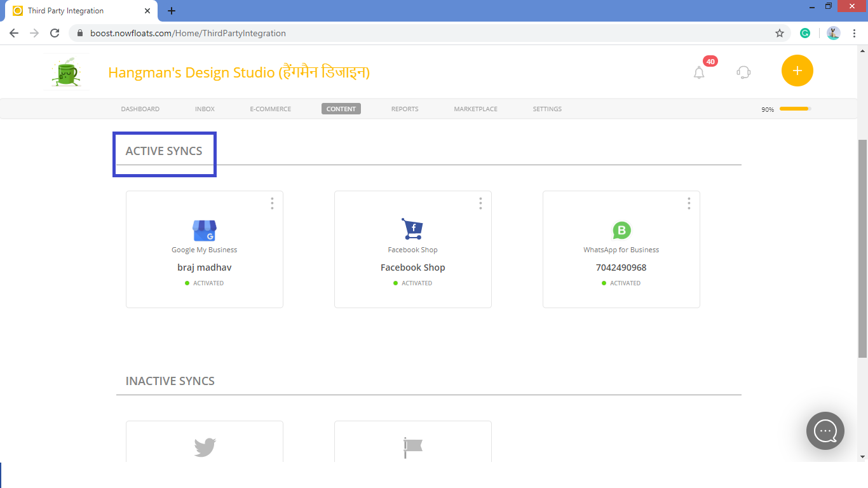Open the Grammarly extension icon
868x488 pixels.
[805, 33]
